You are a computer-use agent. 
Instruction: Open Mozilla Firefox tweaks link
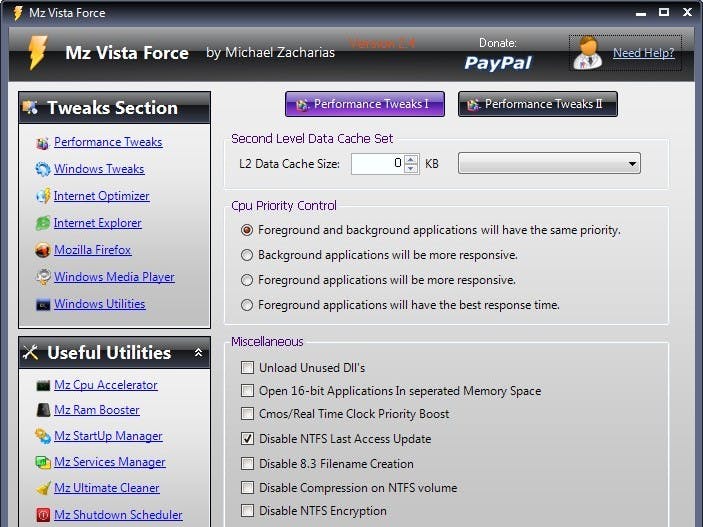pyautogui.click(x=93, y=250)
